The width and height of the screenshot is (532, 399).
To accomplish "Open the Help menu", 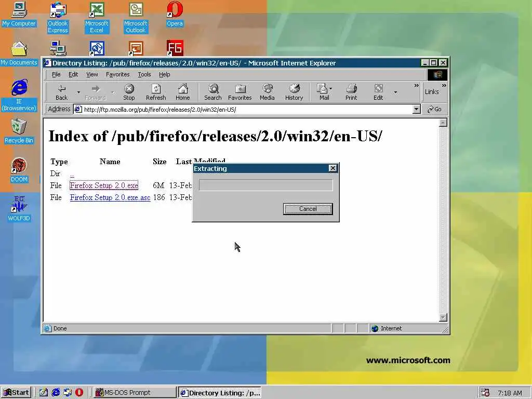I will click(x=165, y=74).
